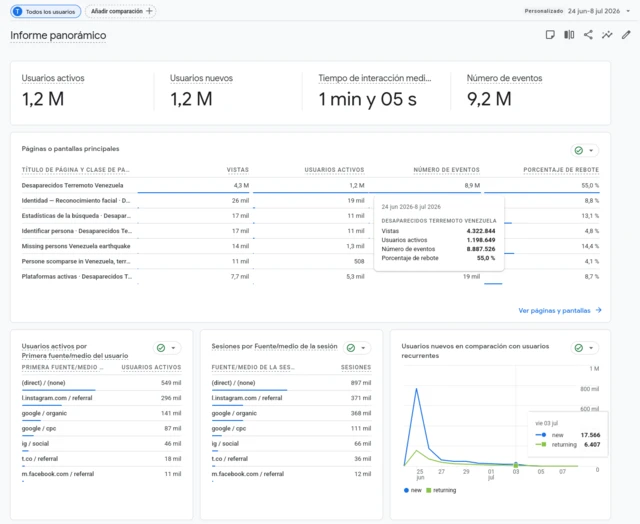Click t.co / referral in sessions table
The image size is (640, 524).
pos(229,459)
